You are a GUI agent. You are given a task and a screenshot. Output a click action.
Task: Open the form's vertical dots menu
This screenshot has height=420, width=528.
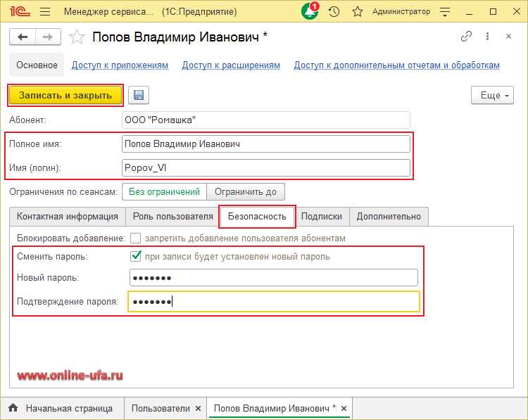click(489, 37)
